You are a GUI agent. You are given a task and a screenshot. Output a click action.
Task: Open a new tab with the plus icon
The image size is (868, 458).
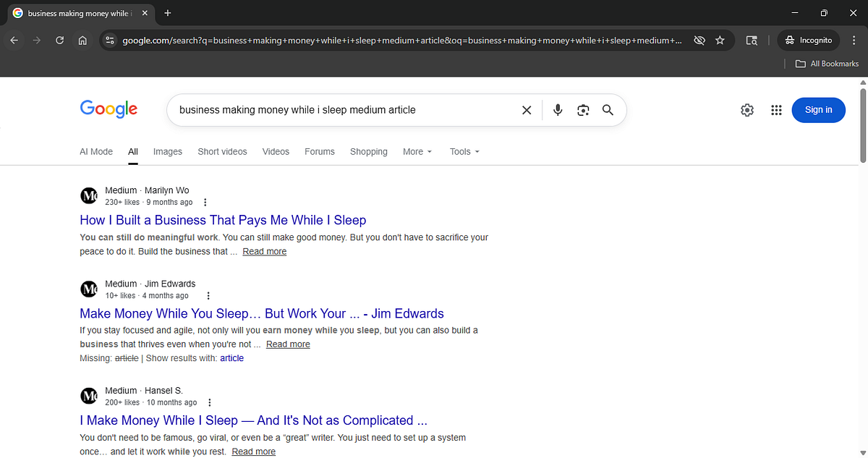(x=168, y=13)
